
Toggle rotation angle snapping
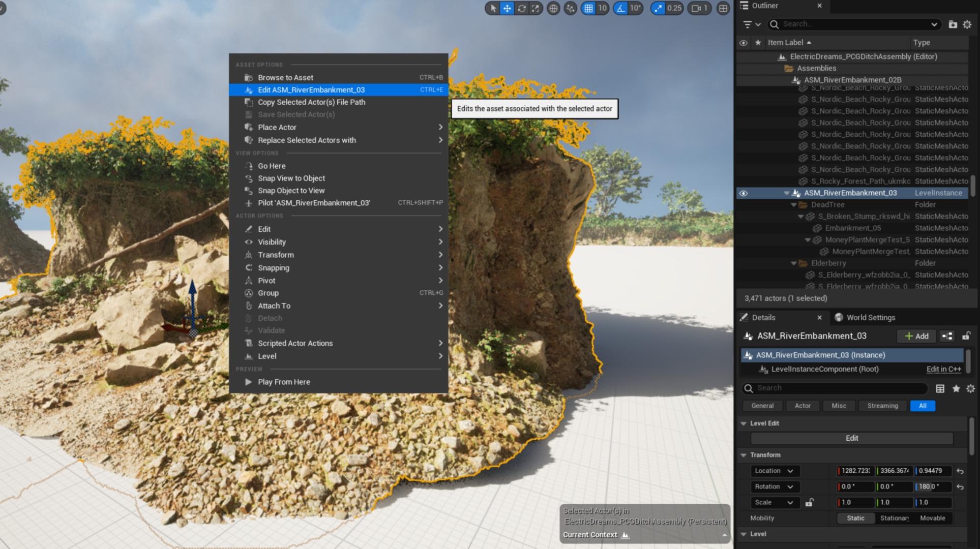click(x=620, y=8)
